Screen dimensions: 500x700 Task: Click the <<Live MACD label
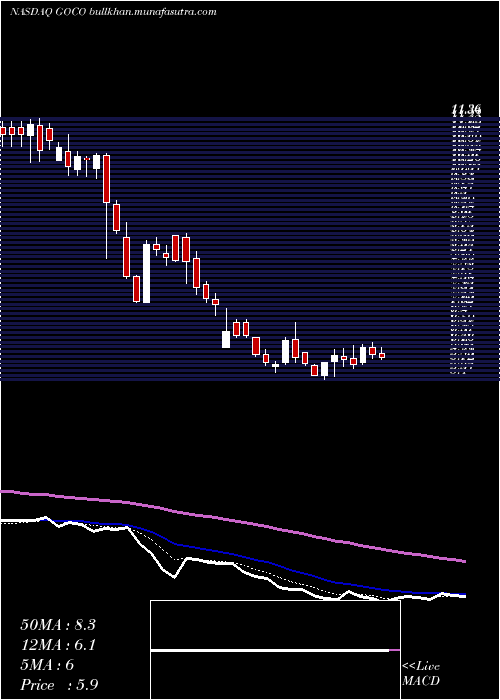[x=421, y=674]
